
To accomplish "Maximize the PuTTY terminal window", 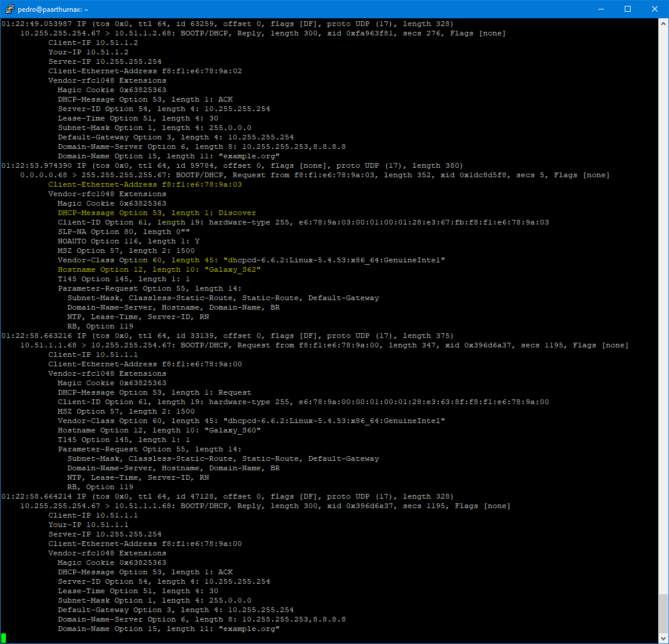I will click(628, 9).
